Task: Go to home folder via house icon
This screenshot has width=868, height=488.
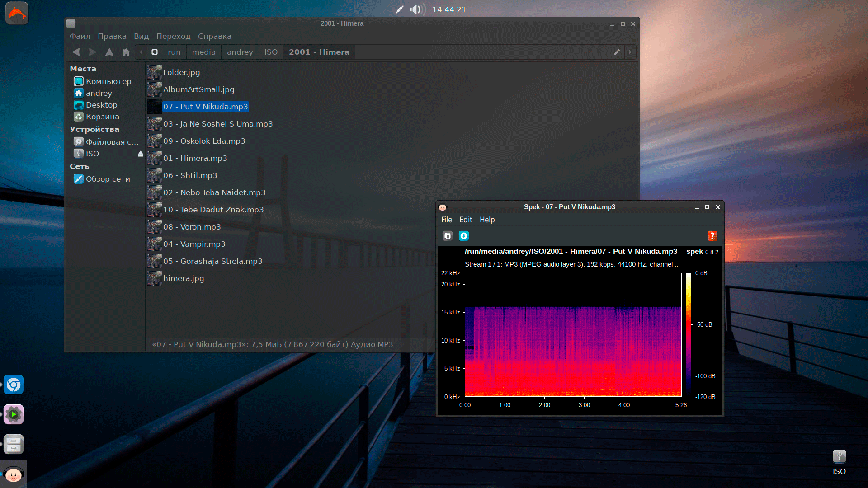Action: 126,52
